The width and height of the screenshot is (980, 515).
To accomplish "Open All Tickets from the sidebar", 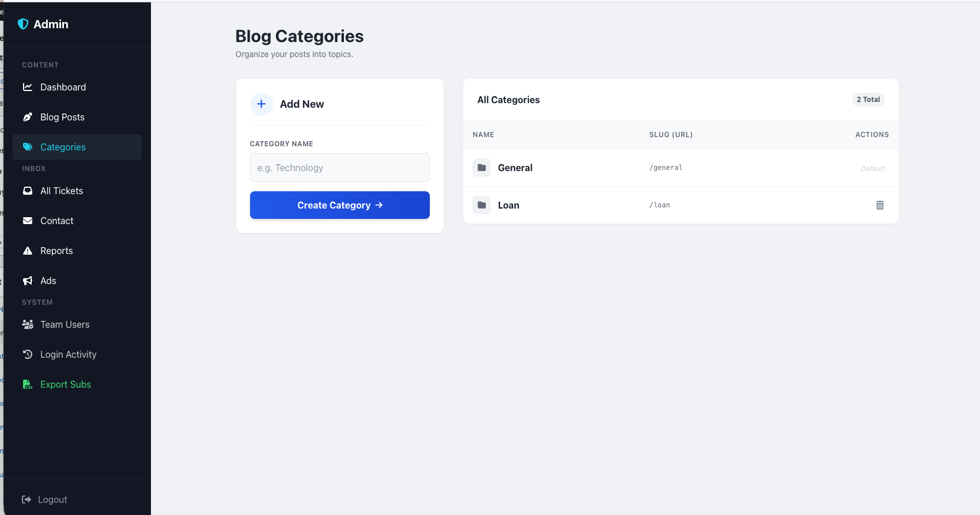I will coord(77,191).
